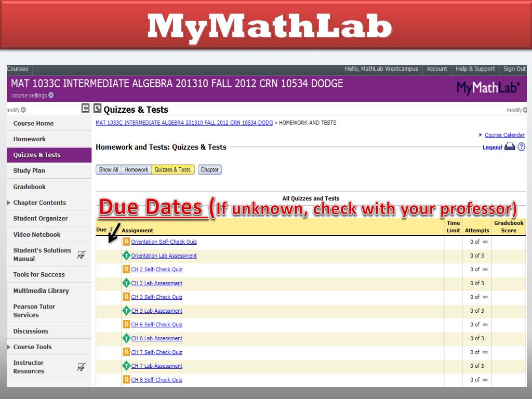Open CH 6 Self-Check Quiz link

157,325
